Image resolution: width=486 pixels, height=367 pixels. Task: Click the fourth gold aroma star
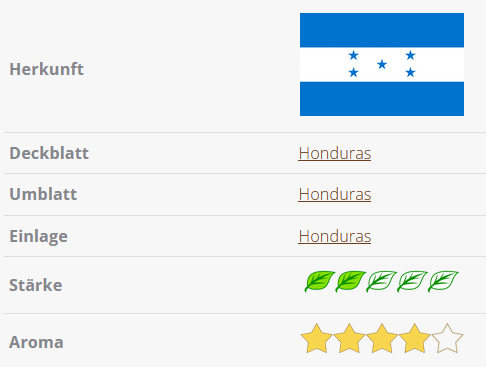point(414,338)
